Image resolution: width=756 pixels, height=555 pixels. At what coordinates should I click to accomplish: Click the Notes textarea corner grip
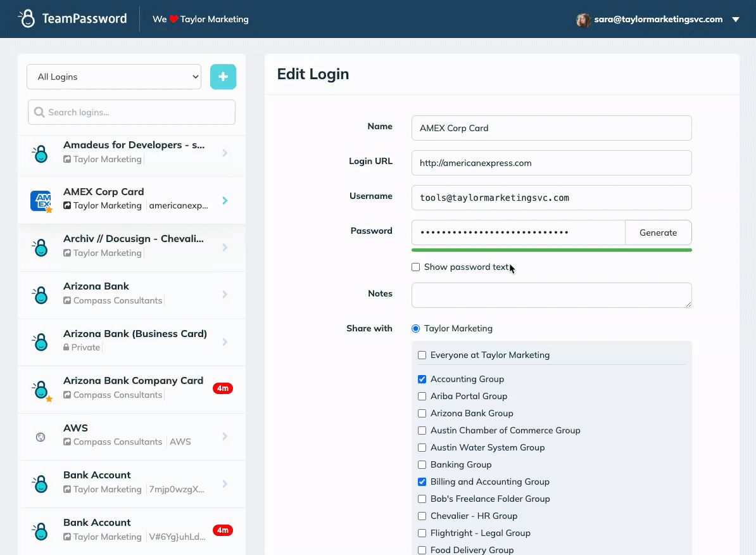click(x=688, y=304)
